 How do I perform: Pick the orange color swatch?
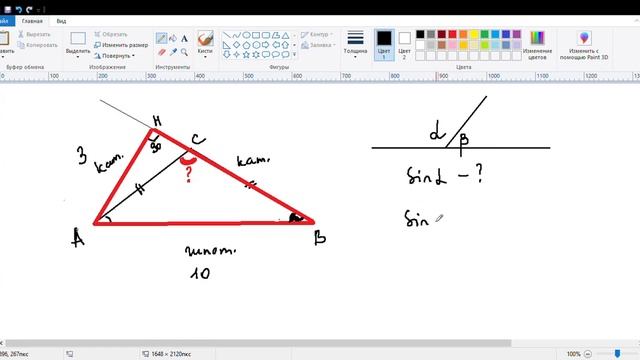(x=463, y=34)
